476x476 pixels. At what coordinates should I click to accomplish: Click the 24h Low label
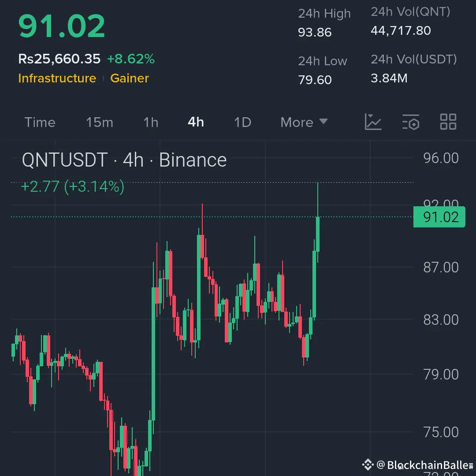[x=322, y=61]
